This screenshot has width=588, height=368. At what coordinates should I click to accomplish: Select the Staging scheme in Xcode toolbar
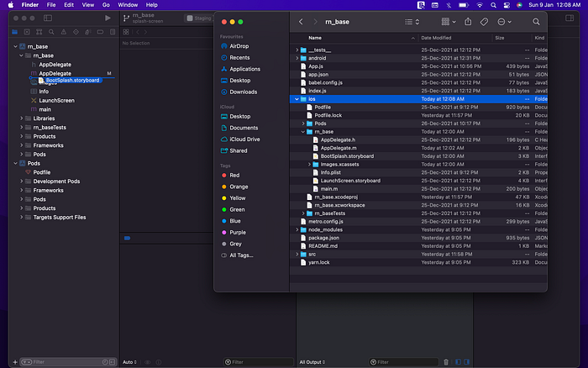click(199, 18)
